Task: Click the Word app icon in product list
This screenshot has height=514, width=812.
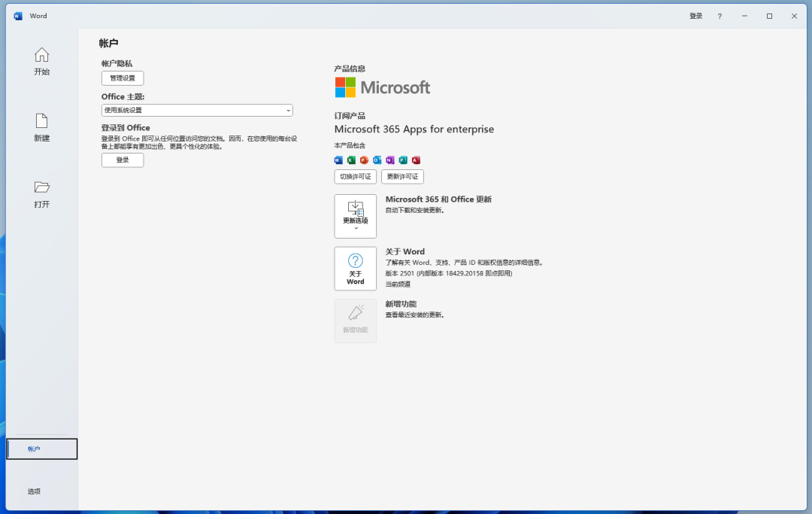Action: [x=338, y=160]
